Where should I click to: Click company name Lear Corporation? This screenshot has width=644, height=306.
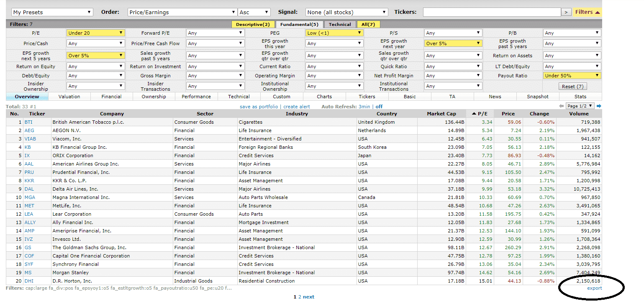(x=72, y=214)
